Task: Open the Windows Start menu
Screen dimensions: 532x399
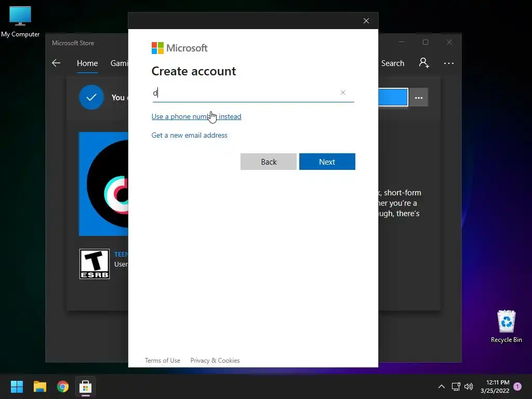Action: [x=17, y=387]
